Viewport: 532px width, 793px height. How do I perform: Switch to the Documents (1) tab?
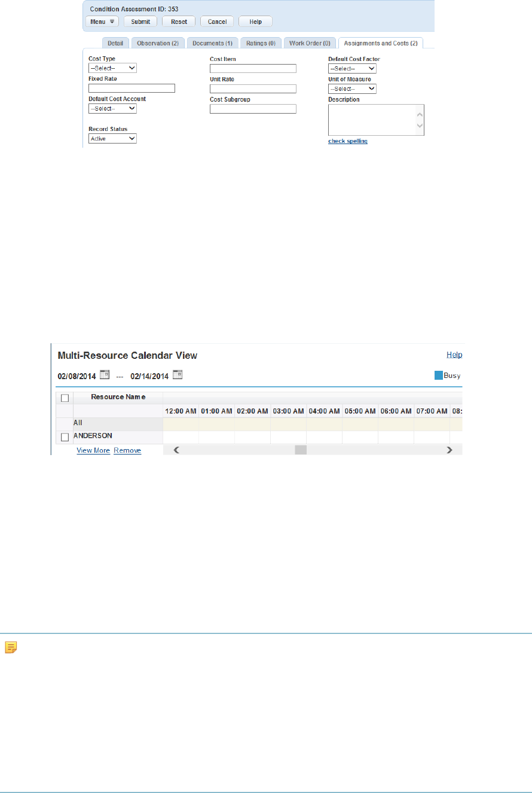213,43
